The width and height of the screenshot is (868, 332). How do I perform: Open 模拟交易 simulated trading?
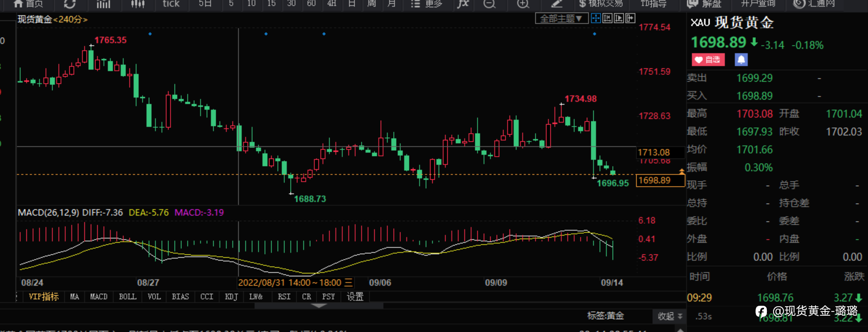click(x=601, y=4)
